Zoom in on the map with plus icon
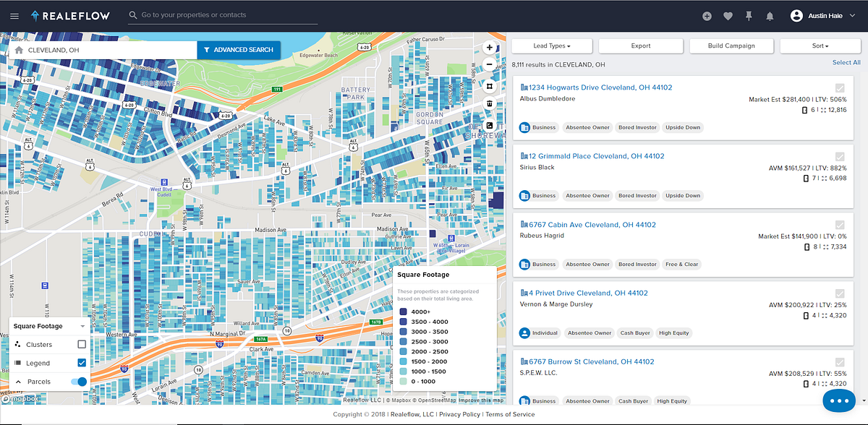The height and width of the screenshot is (425, 868). (489, 47)
